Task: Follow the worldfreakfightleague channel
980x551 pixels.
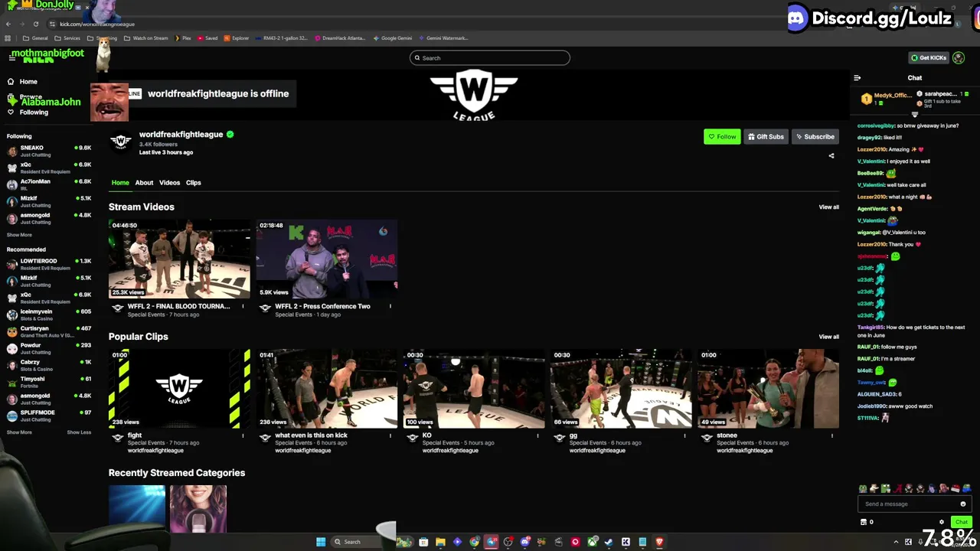Action: pyautogui.click(x=722, y=136)
